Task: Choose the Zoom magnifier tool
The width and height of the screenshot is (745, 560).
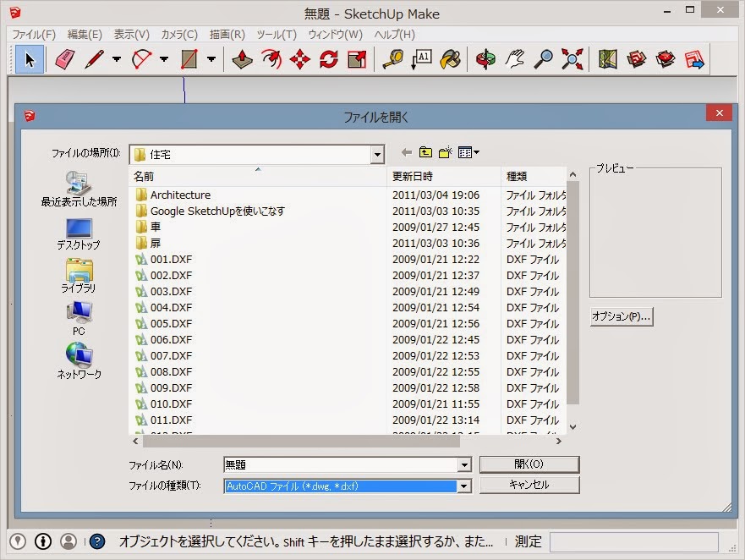Action: 544,59
